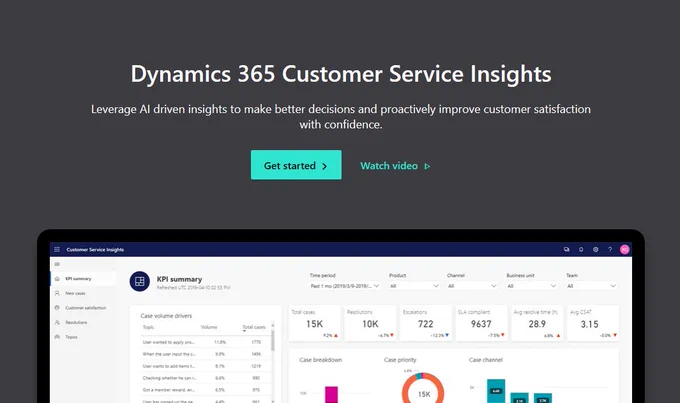Viewport: 680px width, 403px height.
Task: Click the Topic column header
Action: [x=148, y=327]
